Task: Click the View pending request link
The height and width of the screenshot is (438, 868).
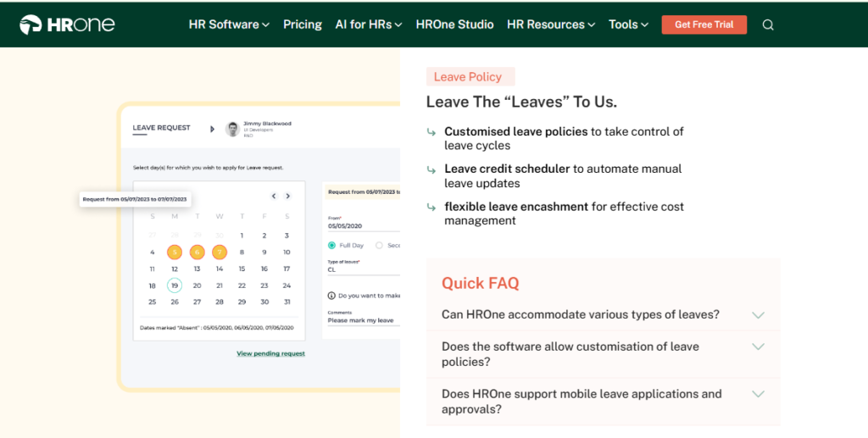Action: [x=270, y=353]
